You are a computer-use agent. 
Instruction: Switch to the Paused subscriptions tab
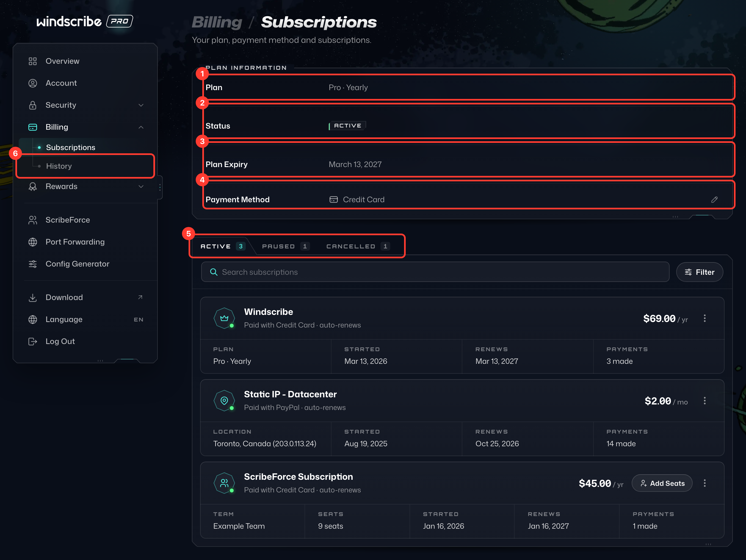click(285, 246)
